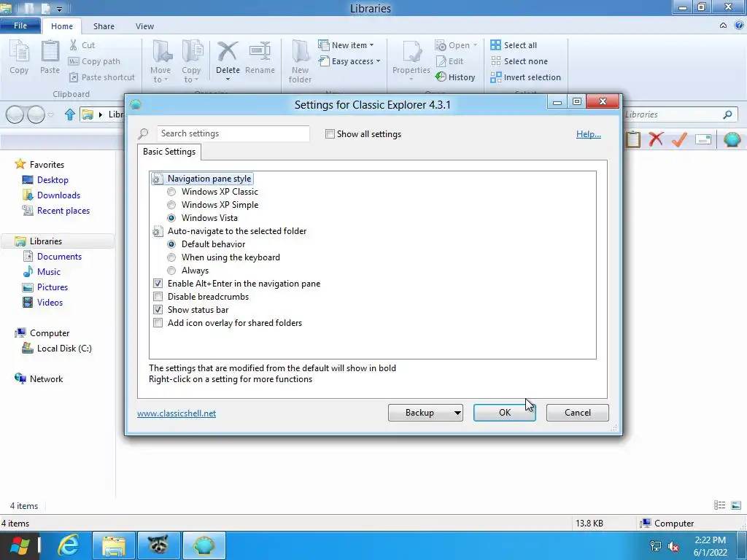Uncheck Enable Alt+Enter in the navigation pane

[x=158, y=284]
